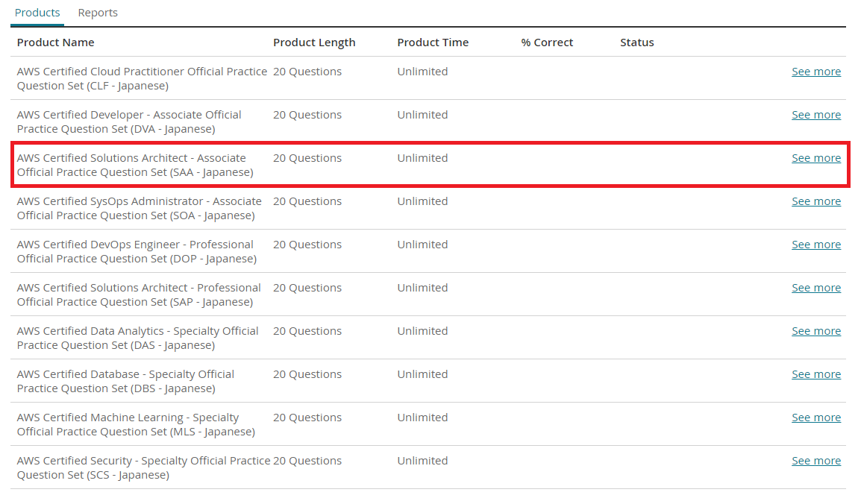Click See more for Database Specialty set

815,374
